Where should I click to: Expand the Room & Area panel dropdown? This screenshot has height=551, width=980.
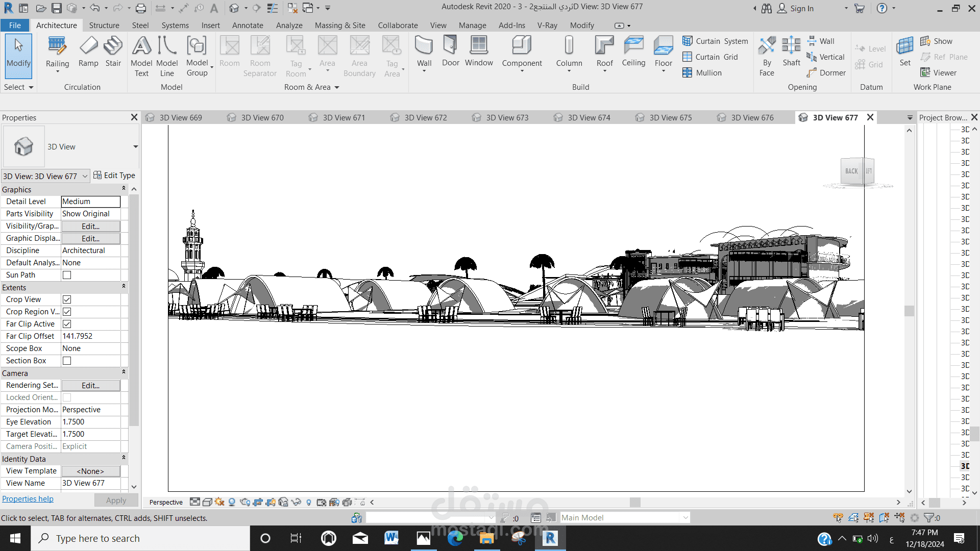tap(337, 87)
